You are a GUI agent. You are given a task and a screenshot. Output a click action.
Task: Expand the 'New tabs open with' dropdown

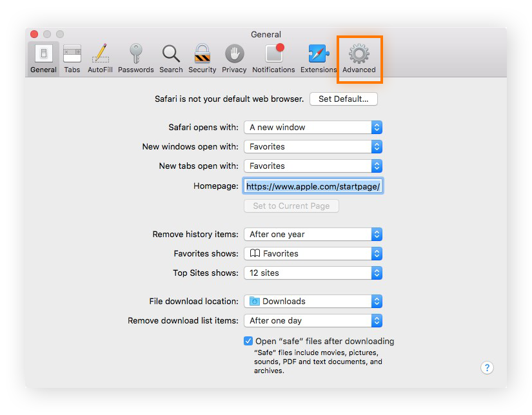click(313, 166)
